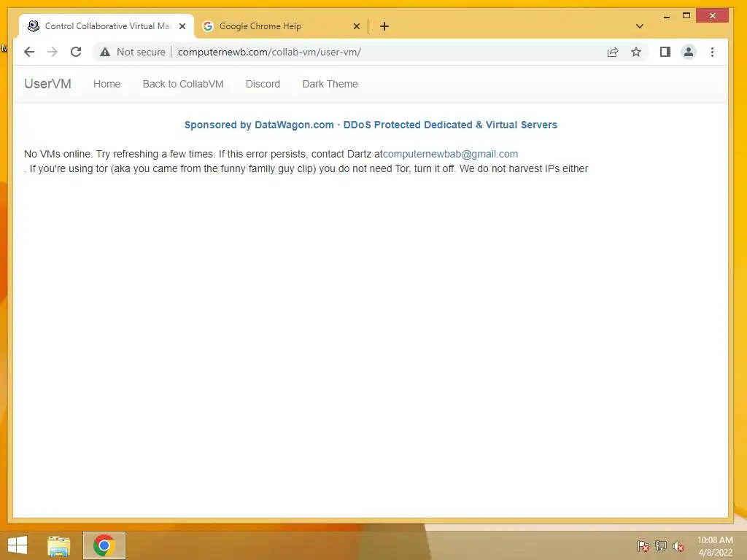Open Action Center flag tray icon

(x=643, y=545)
